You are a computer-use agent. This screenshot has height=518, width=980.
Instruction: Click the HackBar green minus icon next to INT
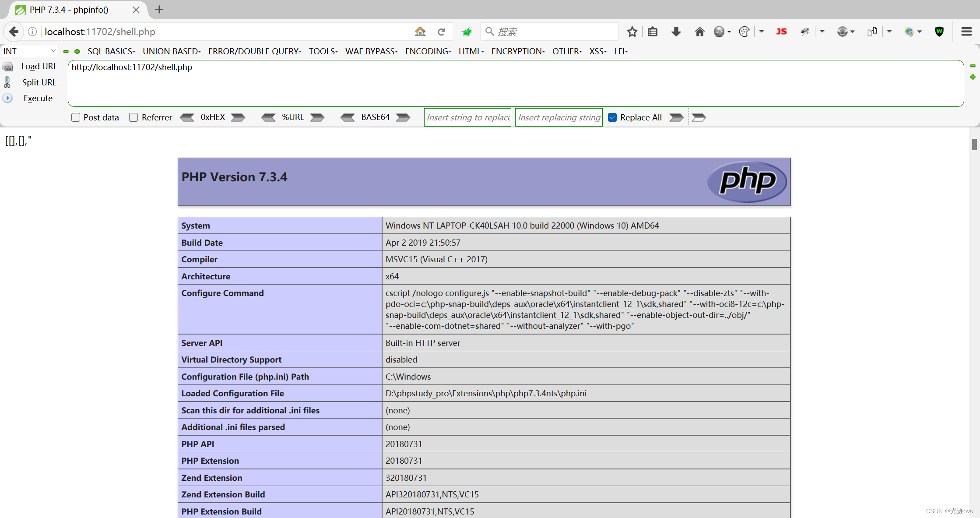click(x=66, y=51)
